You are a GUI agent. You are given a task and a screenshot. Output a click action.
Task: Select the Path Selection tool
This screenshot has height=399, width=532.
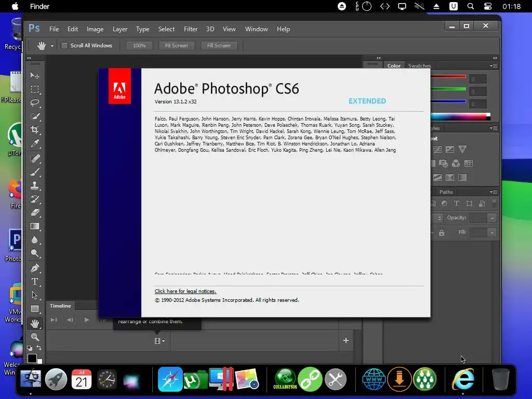click(35, 295)
